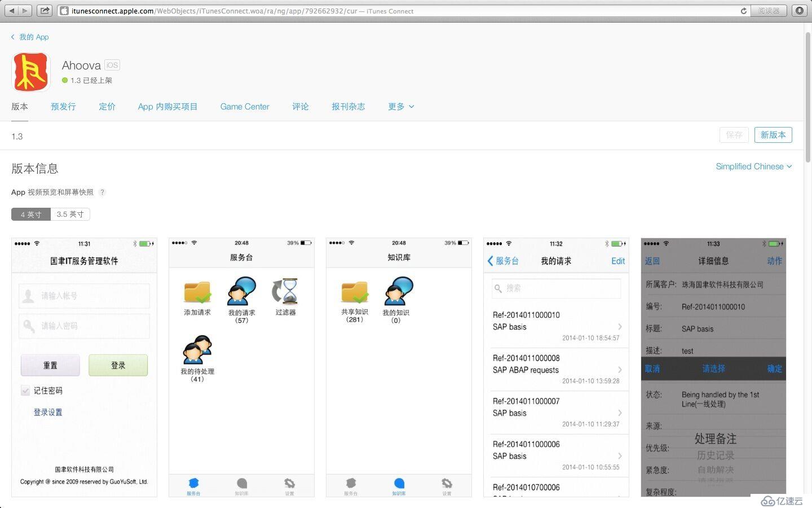Click the 登录设置 link
812x508 pixels.
pos(48,413)
